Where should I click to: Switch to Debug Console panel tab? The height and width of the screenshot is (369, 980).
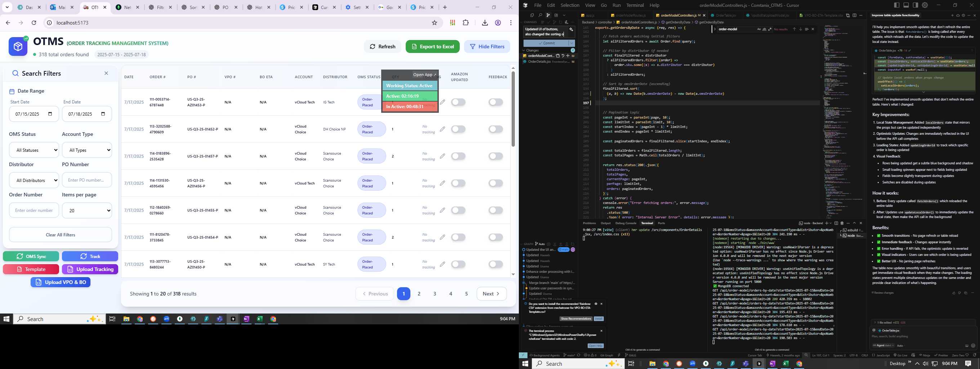point(626,223)
